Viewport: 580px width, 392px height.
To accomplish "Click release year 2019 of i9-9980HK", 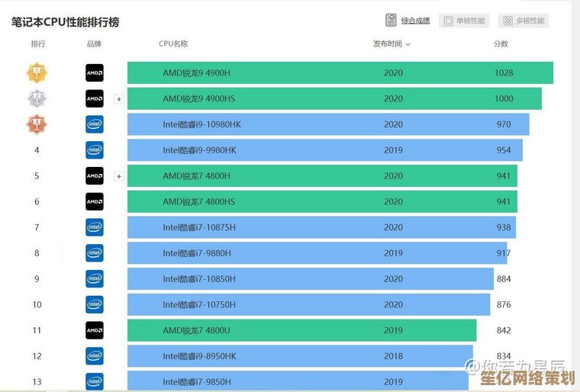I will [393, 150].
